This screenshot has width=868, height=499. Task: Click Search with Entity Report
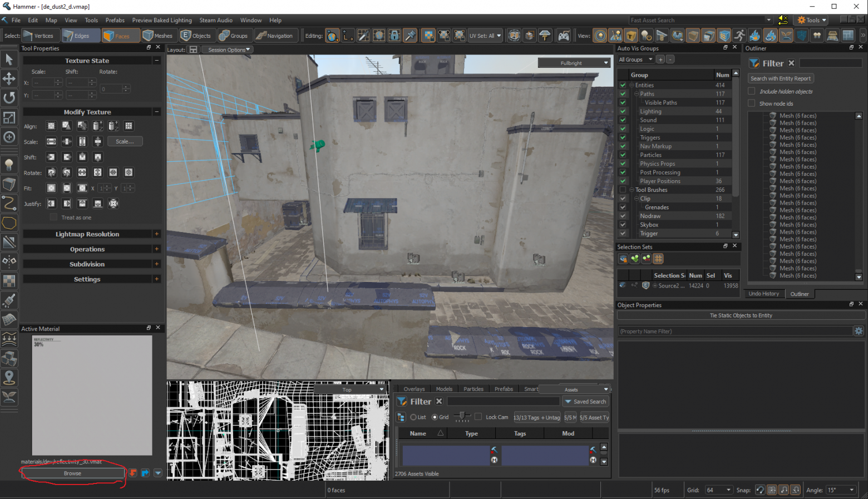pos(780,78)
